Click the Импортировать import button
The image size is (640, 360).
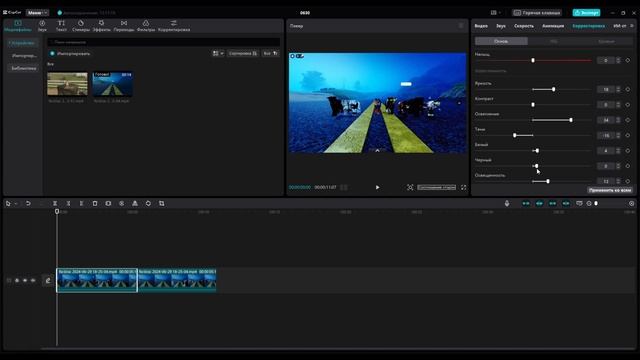[70, 53]
